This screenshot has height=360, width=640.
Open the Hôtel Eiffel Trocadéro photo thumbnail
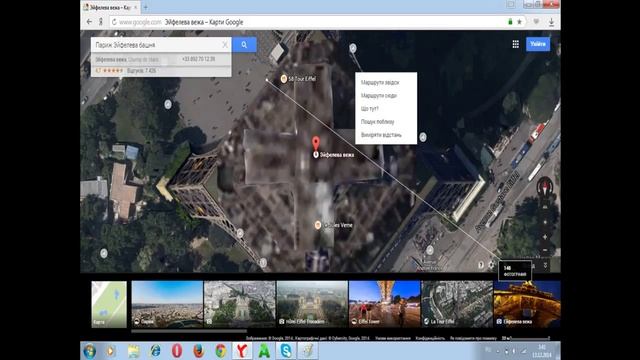point(312,304)
